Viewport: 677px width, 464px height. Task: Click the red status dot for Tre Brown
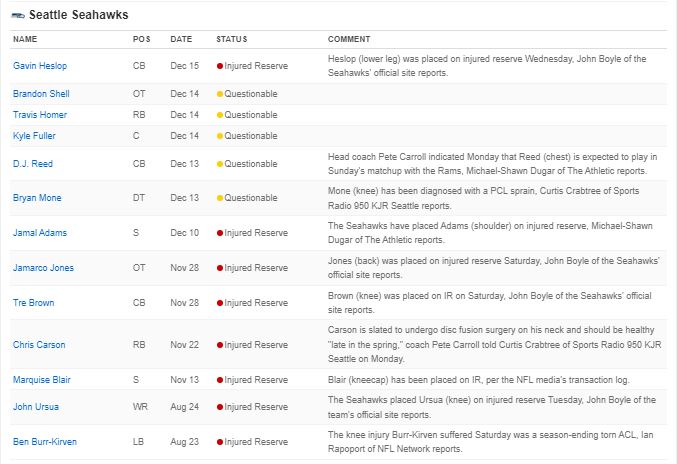(x=220, y=303)
